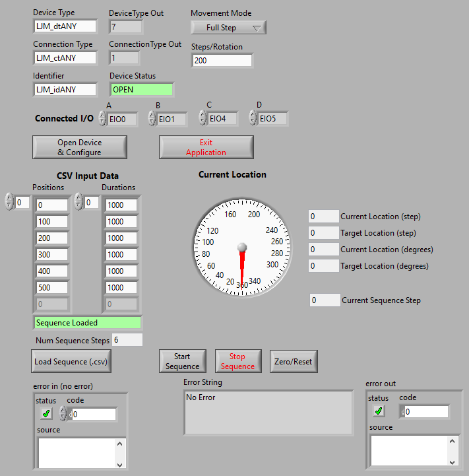Click stepper arrows for I/O channel D
This screenshot has height=476, width=469.
(253, 118)
